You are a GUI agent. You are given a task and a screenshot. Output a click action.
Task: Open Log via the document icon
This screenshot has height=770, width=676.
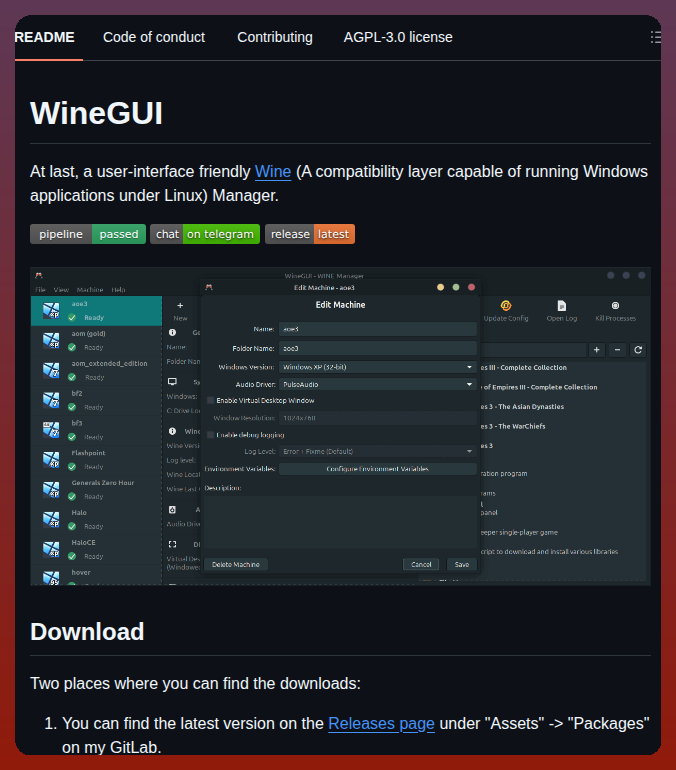click(x=562, y=306)
